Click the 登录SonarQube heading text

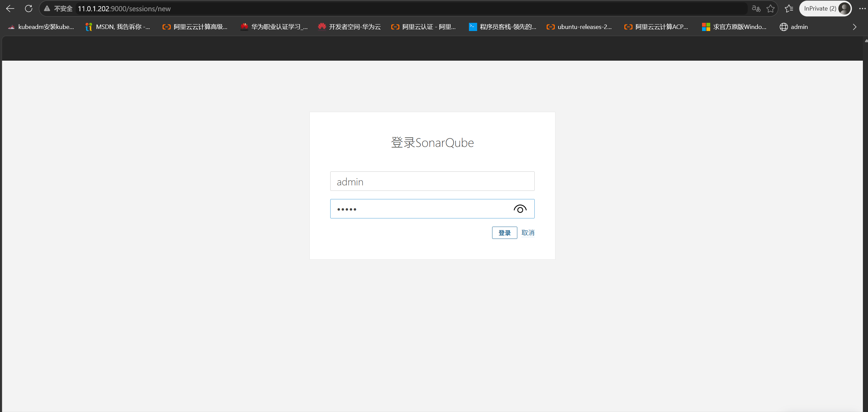[x=432, y=142]
